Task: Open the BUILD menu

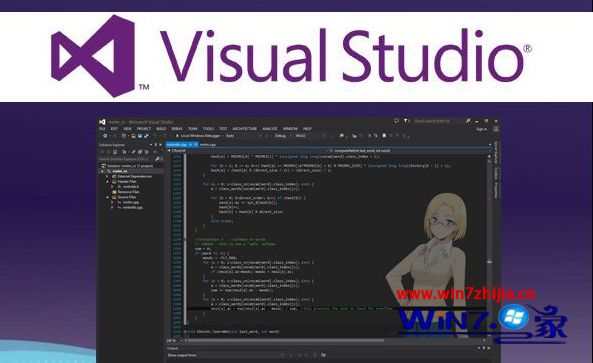Action: (161, 129)
